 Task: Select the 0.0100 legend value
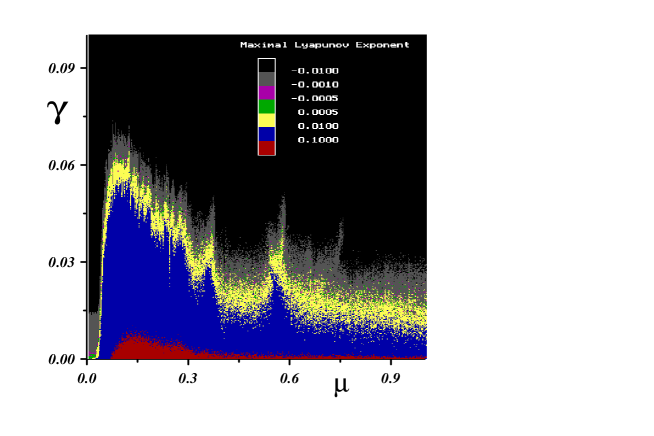(317, 127)
